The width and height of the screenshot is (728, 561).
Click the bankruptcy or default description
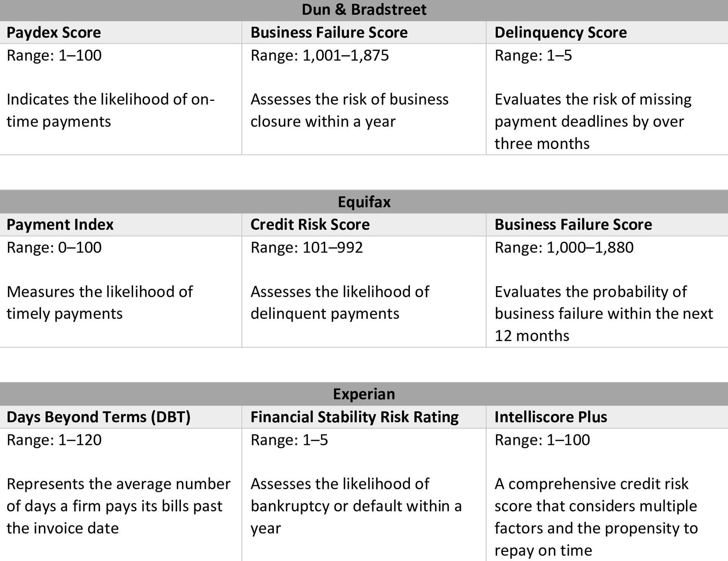pos(356,506)
